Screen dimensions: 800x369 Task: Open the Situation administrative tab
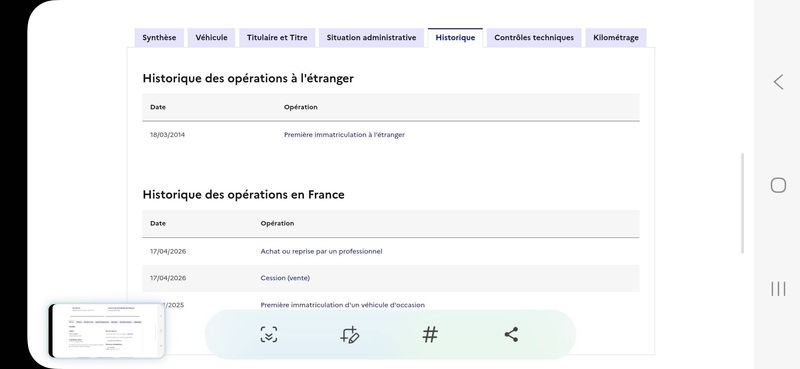tap(371, 38)
